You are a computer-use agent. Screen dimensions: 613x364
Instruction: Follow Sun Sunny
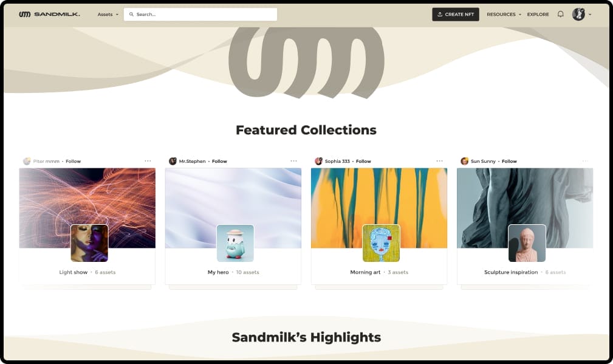point(509,161)
